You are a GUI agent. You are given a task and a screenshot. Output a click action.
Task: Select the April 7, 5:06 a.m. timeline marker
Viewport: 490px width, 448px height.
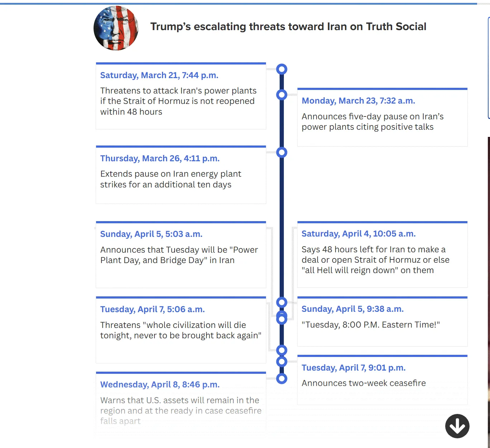coord(282,350)
